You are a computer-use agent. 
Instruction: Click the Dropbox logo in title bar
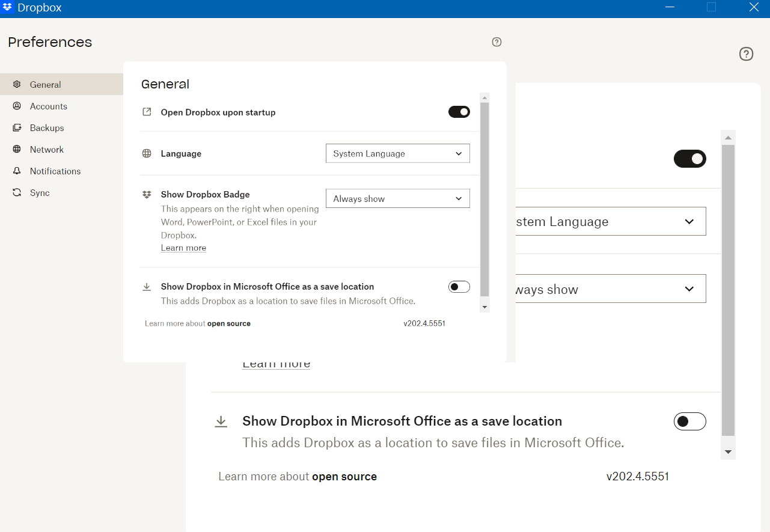[8, 8]
